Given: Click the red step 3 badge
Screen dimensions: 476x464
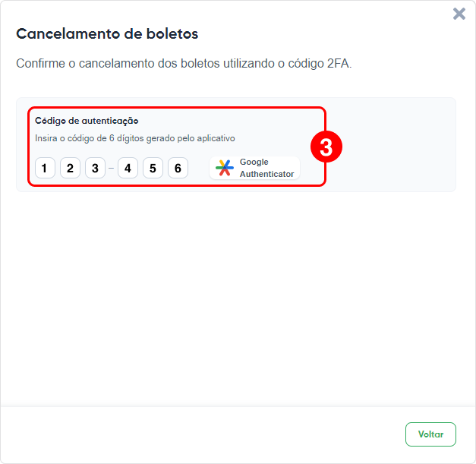Looking at the screenshot, I should click(x=326, y=147).
